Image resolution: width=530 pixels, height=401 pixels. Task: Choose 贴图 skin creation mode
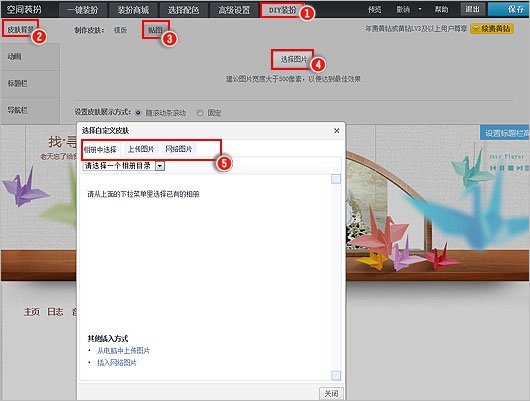155,30
